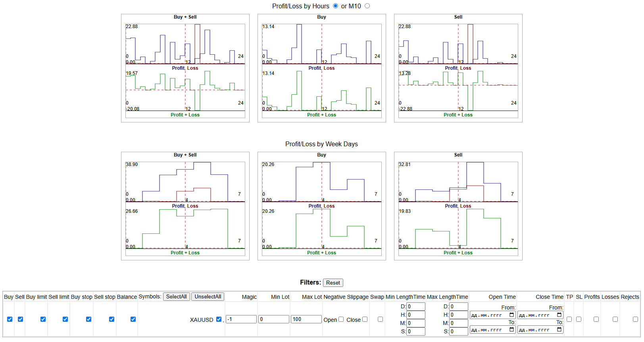Open calendar picker for Close Time From
The image size is (644, 342).
(559, 315)
